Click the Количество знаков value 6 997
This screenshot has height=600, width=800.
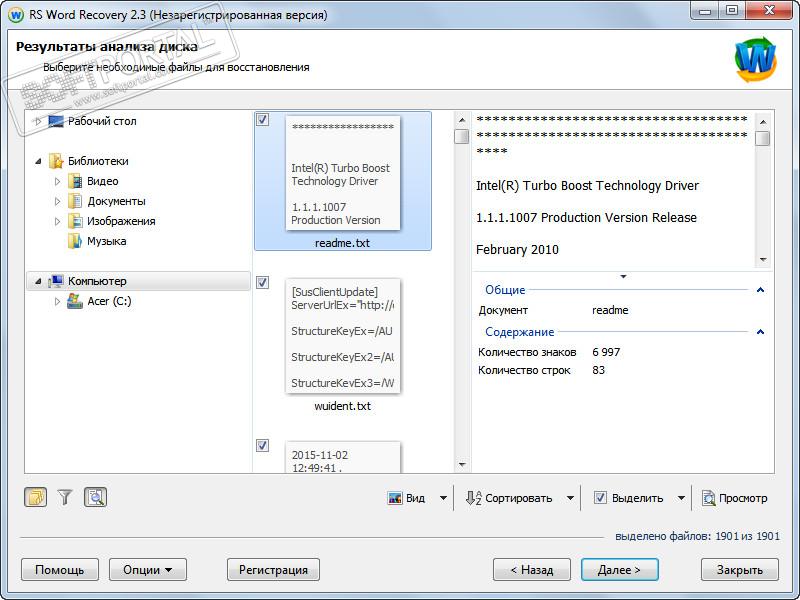pyautogui.click(x=606, y=352)
